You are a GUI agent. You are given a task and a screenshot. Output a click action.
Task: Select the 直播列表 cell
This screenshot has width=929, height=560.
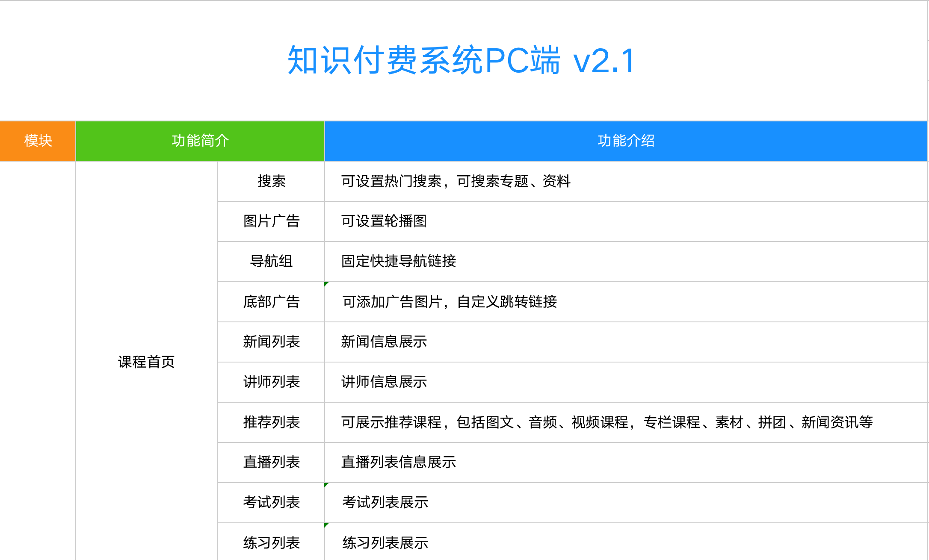tap(271, 462)
